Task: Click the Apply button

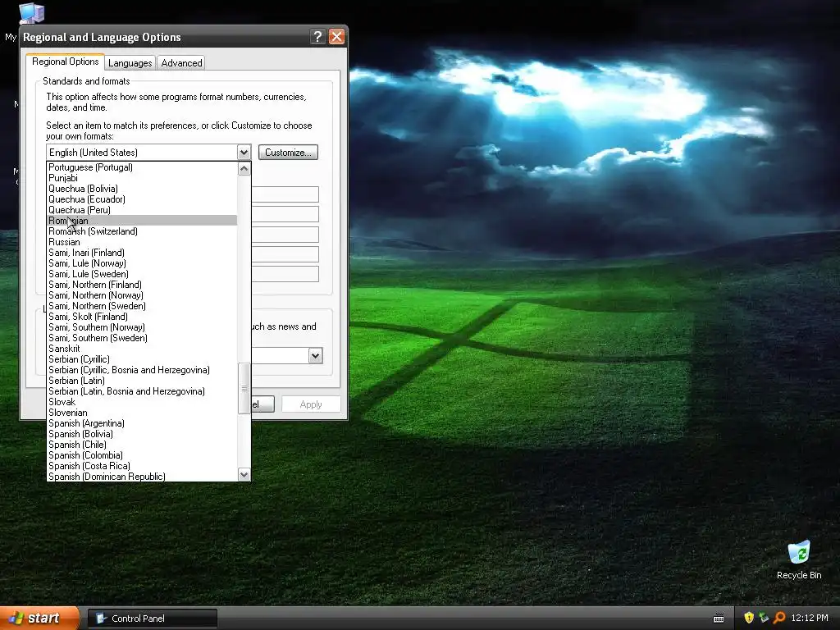Action: pyautogui.click(x=311, y=404)
